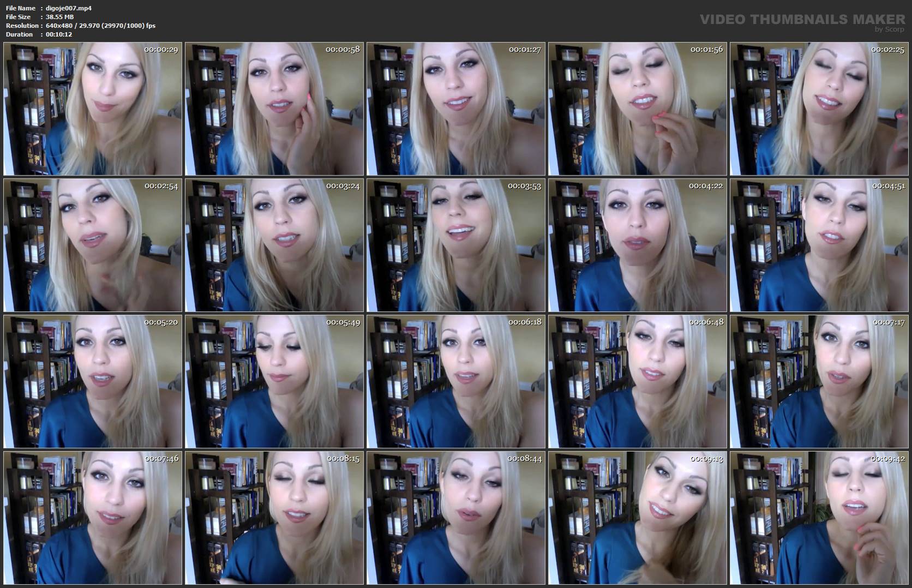Select the thumbnail at 00:04:51

(x=819, y=245)
